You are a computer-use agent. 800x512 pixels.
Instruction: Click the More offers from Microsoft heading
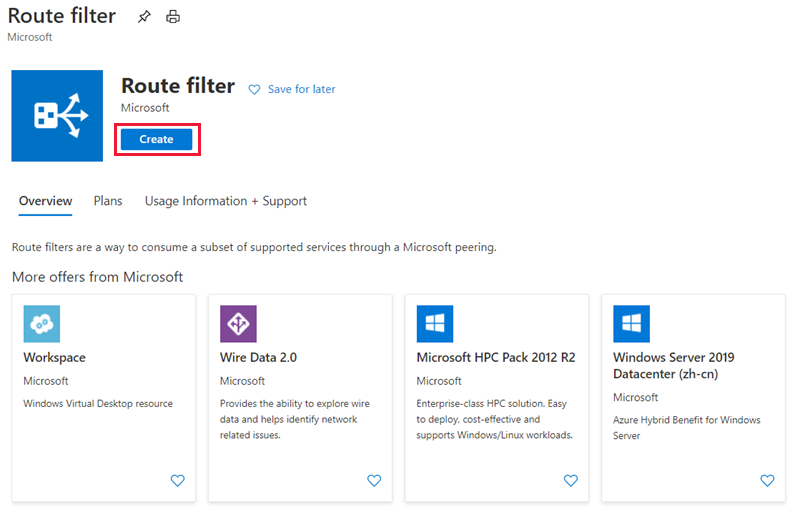point(97,277)
